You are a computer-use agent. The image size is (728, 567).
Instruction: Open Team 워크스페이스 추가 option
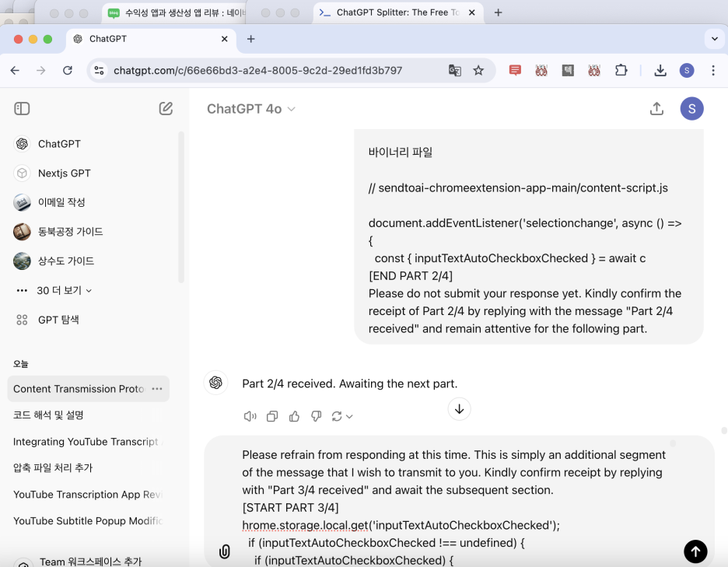point(90,562)
